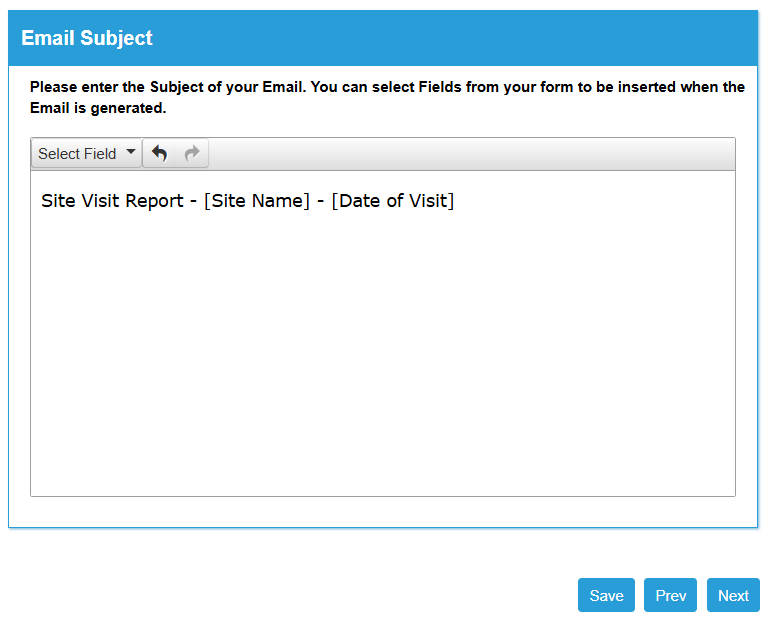Image resolution: width=769 pixels, height=619 pixels.
Task: Click empty right side of blue header bar
Action: coord(550,38)
